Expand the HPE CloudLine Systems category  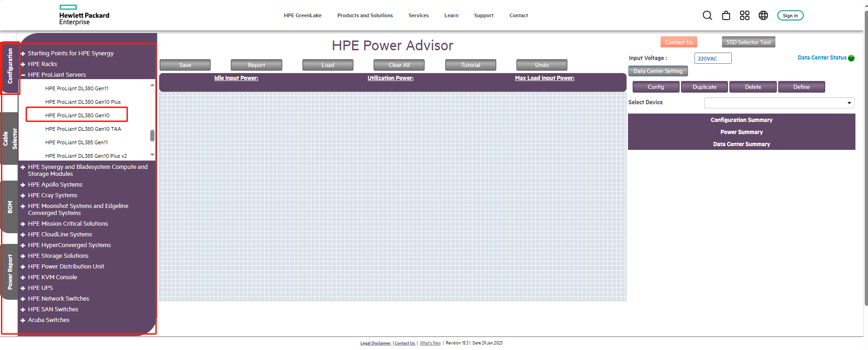coord(23,235)
